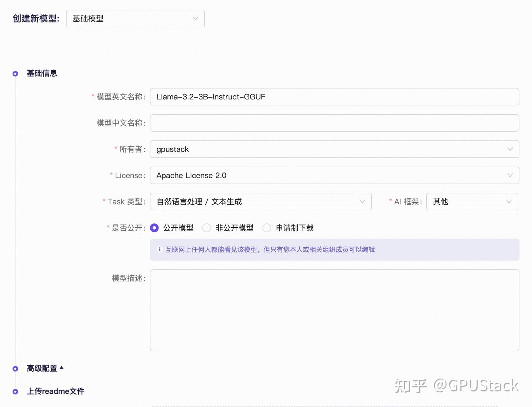Select the 申请制下载 radio option
Viewport: 532px width, 407px height.
[267, 228]
